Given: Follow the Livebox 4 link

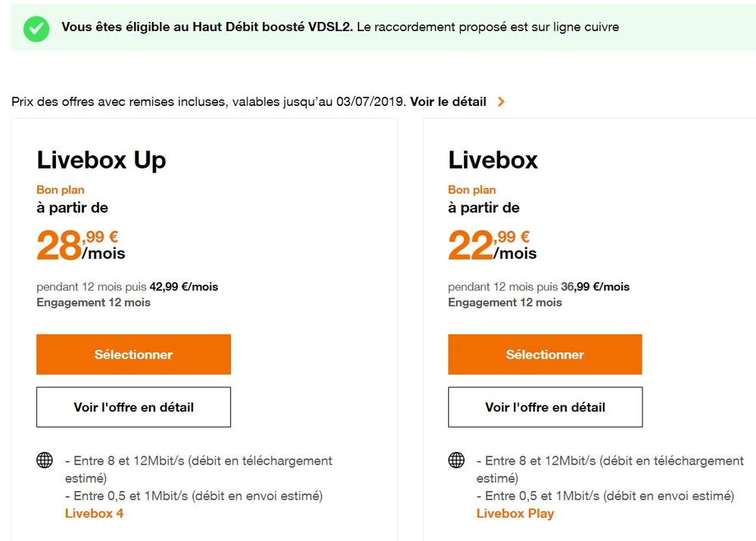Looking at the screenshot, I should pyautogui.click(x=94, y=514).
